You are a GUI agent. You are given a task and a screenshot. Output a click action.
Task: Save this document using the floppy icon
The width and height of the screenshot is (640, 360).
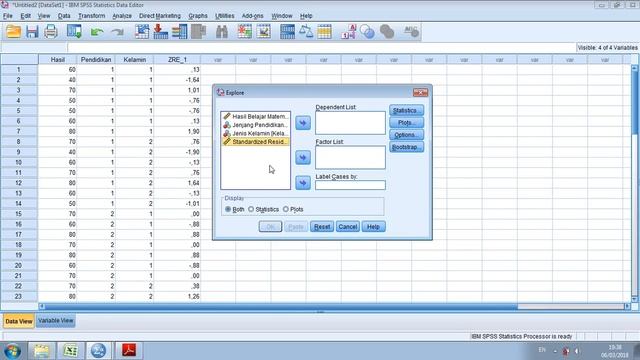32,32
